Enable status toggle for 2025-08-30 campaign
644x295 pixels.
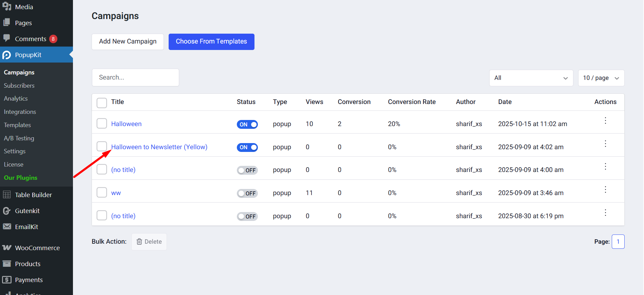tap(247, 216)
